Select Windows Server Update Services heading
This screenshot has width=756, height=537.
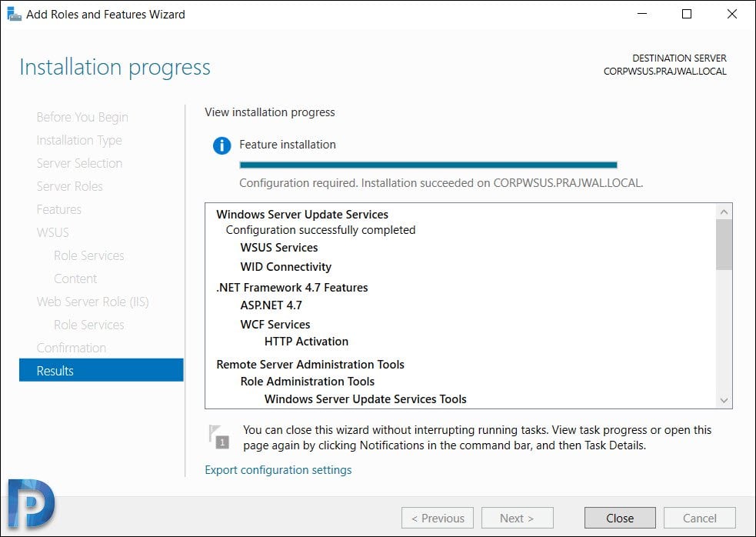click(x=302, y=214)
